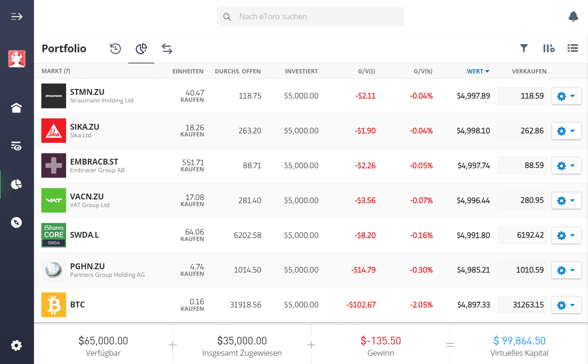Open gear options dropdown for EMBRACB.ST

pyautogui.click(x=566, y=166)
